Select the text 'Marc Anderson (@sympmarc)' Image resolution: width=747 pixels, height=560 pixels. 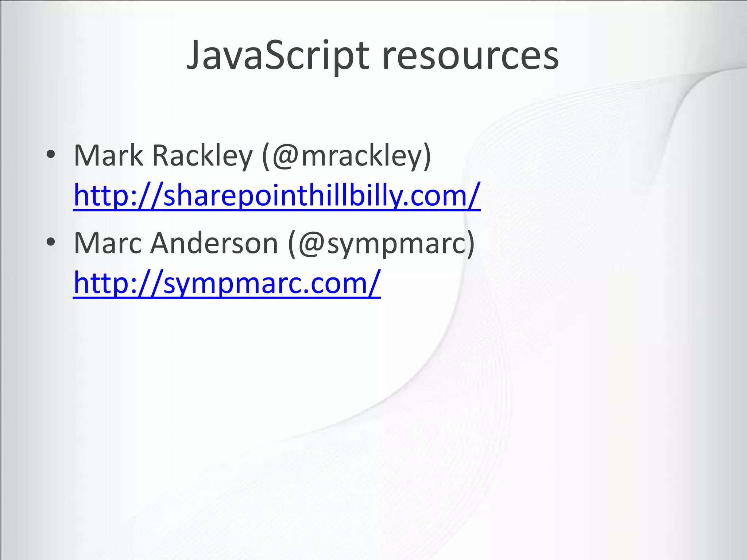coord(274,243)
